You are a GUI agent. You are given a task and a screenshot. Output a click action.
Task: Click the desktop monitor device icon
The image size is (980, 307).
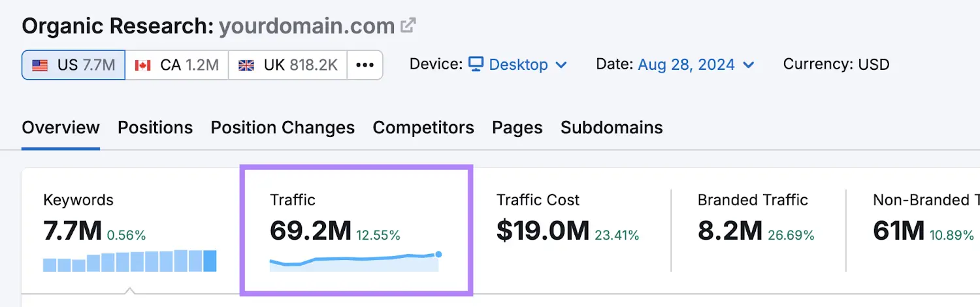476,64
